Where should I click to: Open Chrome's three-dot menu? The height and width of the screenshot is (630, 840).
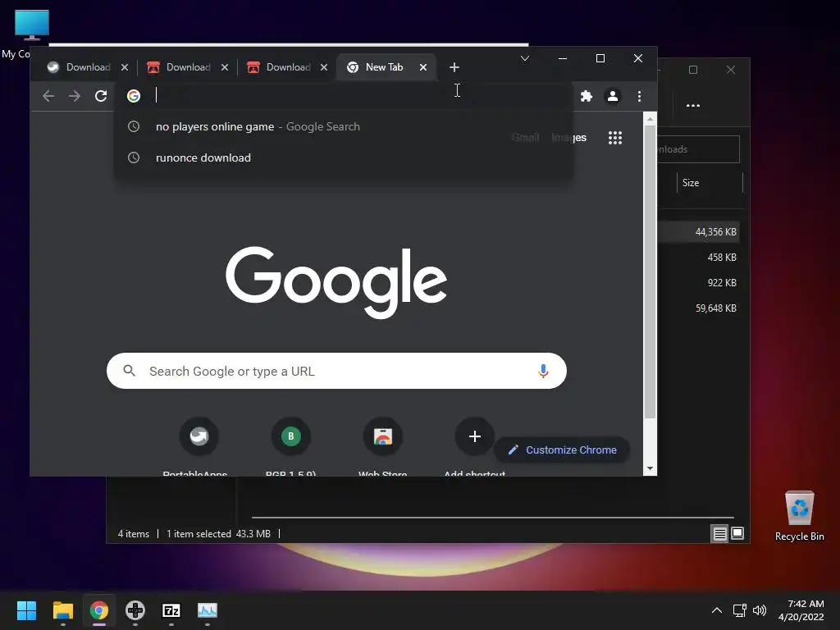pyautogui.click(x=639, y=96)
